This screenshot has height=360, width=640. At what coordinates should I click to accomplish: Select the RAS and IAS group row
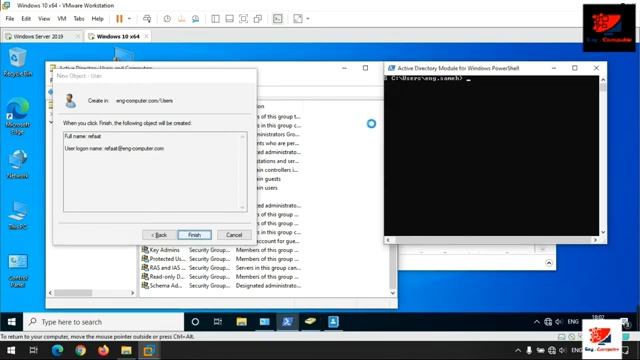[221, 268]
